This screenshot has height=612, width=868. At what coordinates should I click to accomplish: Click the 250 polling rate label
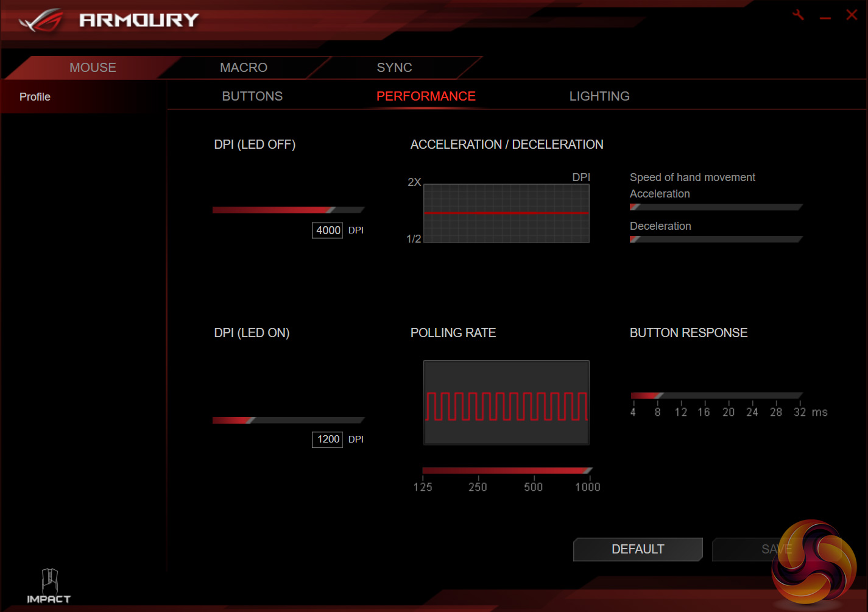(x=478, y=487)
